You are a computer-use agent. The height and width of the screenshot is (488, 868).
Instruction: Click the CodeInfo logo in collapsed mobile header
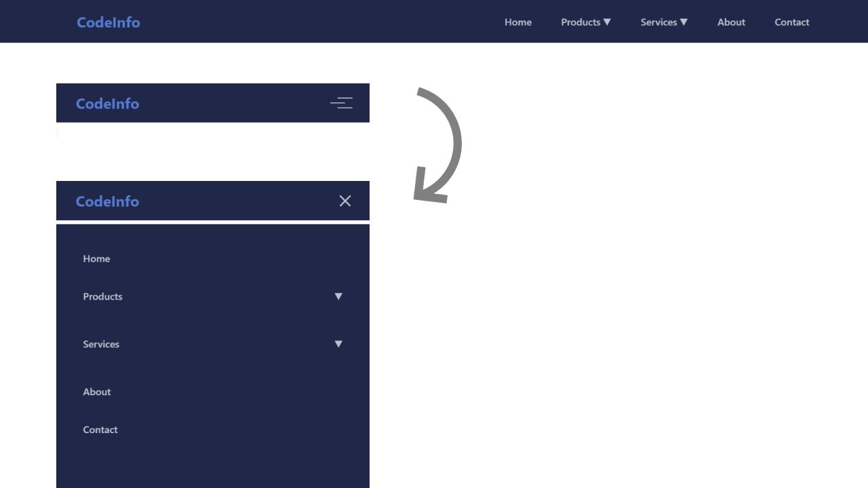(107, 103)
